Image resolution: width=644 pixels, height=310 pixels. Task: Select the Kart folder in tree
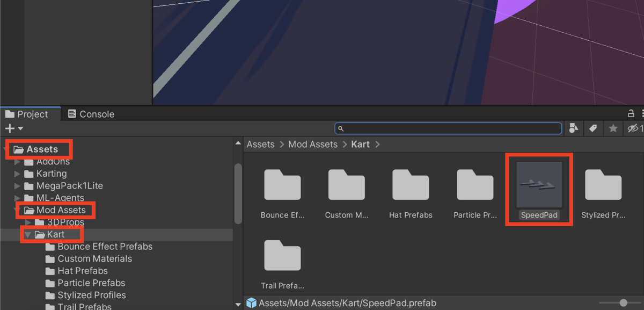tap(49, 235)
